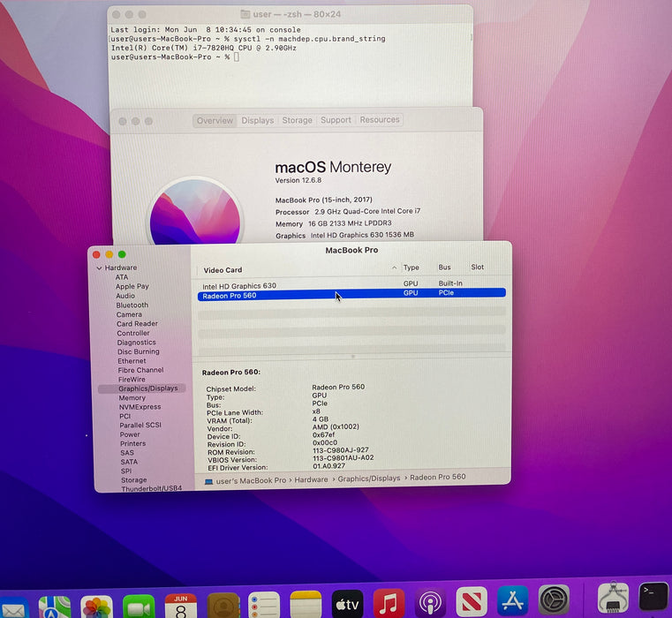
Task: Click the macOS Monterey logo image
Action: click(195, 212)
